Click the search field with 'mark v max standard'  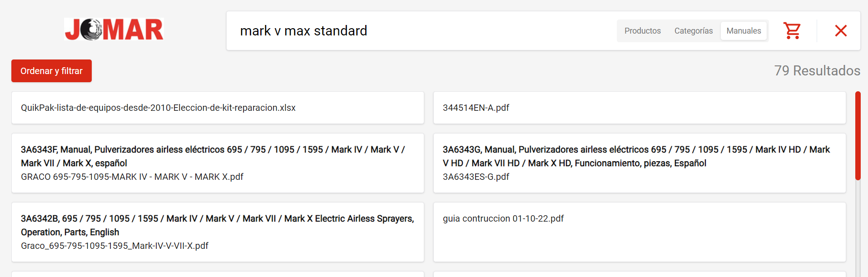click(x=409, y=31)
